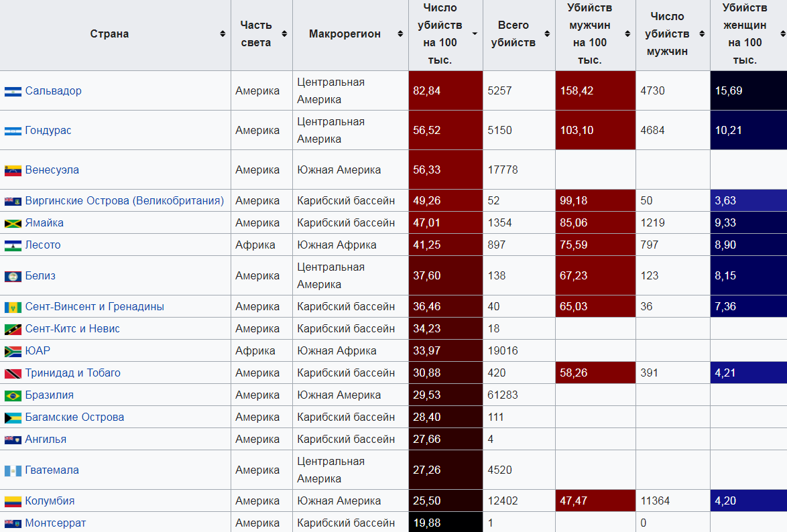Click the Убийств женщин на 100 тыс. header
Image resolution: width=787 pixels, height=532 pixels.
point(744,34)
